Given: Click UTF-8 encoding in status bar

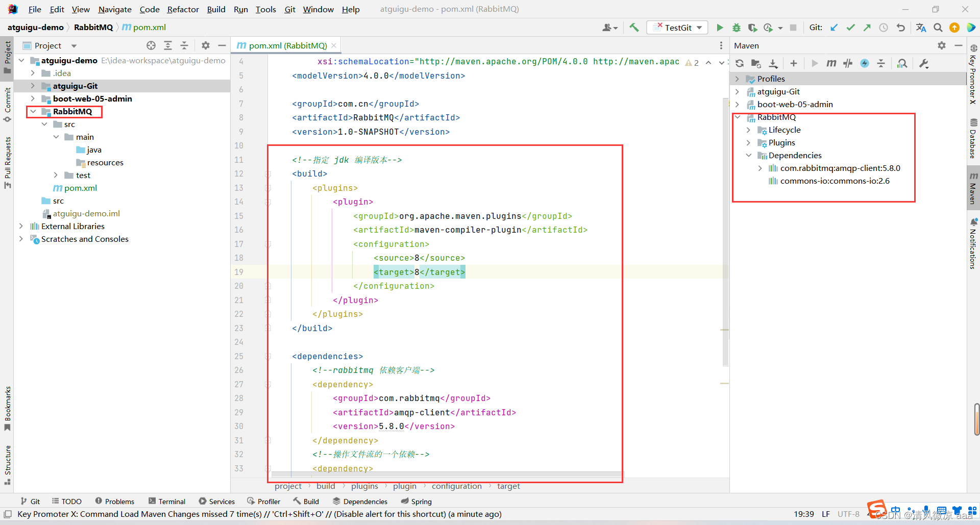Looking at the screenshot, I should [x=848, y=514].
